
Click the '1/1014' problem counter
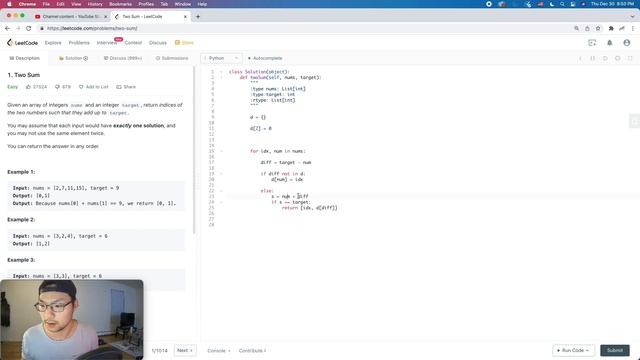pos(159,351)
